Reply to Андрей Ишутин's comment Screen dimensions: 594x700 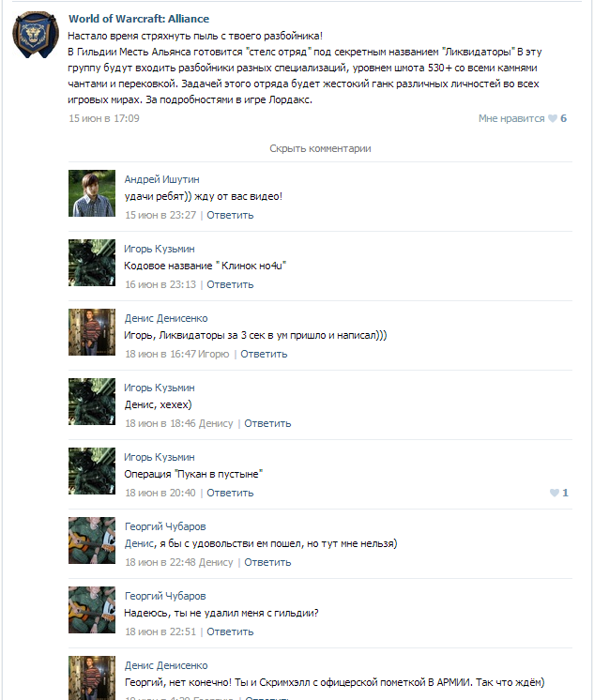230,215
